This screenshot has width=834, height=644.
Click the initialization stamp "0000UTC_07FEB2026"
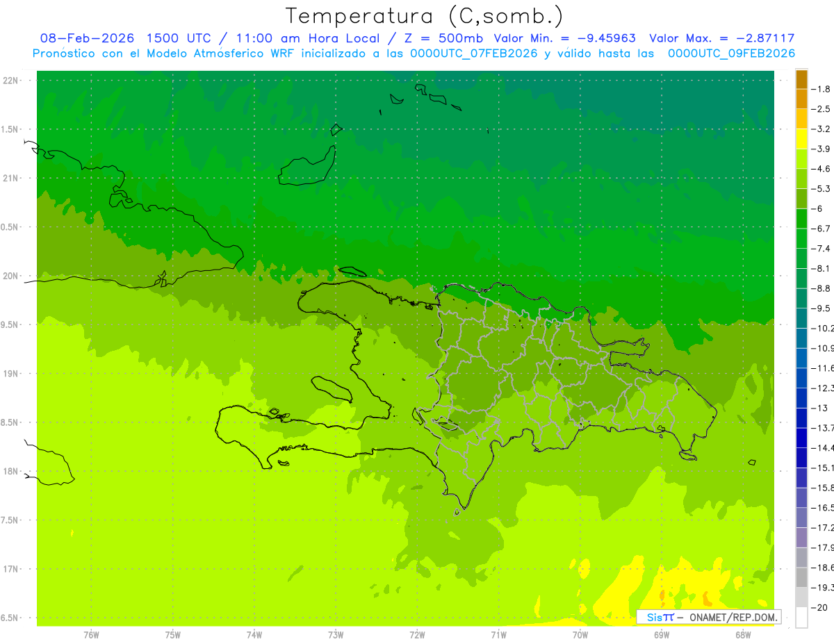tap(474, 53)
